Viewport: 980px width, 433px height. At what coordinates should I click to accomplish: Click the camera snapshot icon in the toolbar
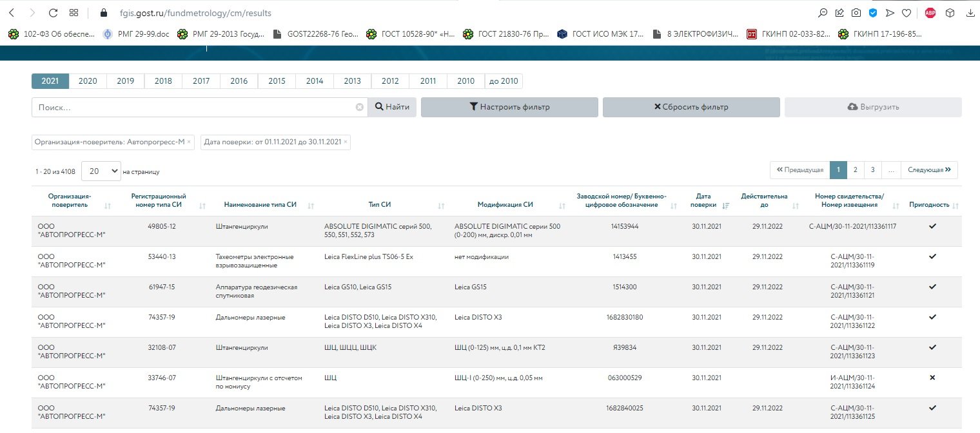coord(856,13)
